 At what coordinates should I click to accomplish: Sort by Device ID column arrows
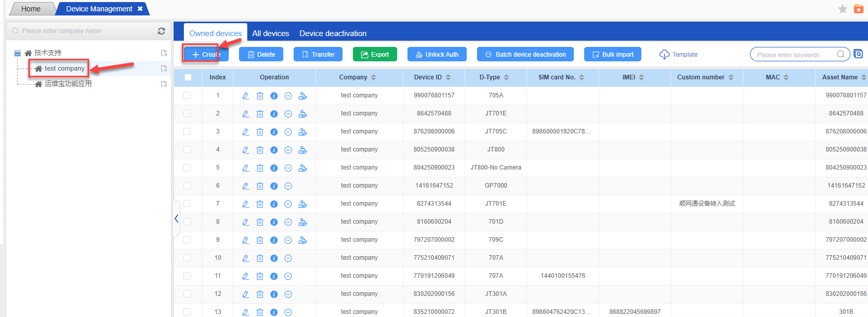[x=448, y=77]
